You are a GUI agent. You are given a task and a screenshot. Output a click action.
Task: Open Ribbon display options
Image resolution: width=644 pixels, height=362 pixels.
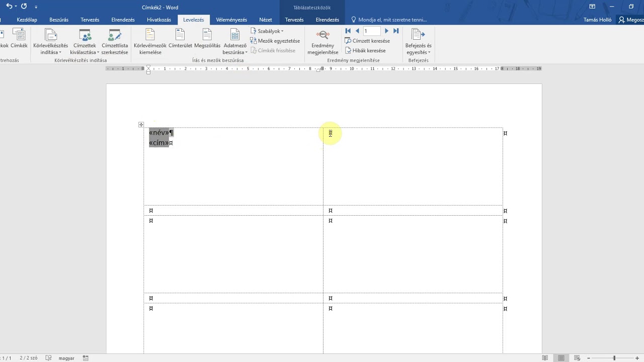click(x=592, y=7)
